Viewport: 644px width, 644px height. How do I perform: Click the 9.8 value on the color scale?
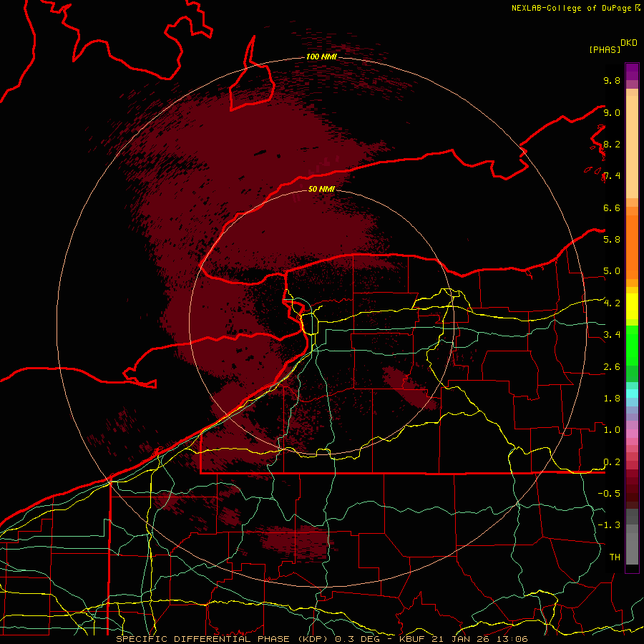coord(612,80)
